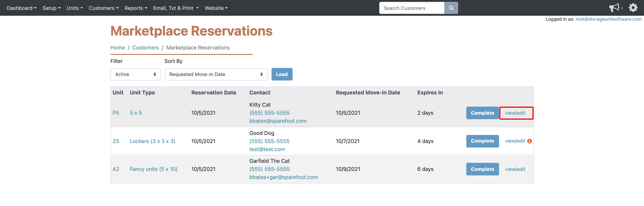
Task: Open the Website menu
Action: click(216, 8)
